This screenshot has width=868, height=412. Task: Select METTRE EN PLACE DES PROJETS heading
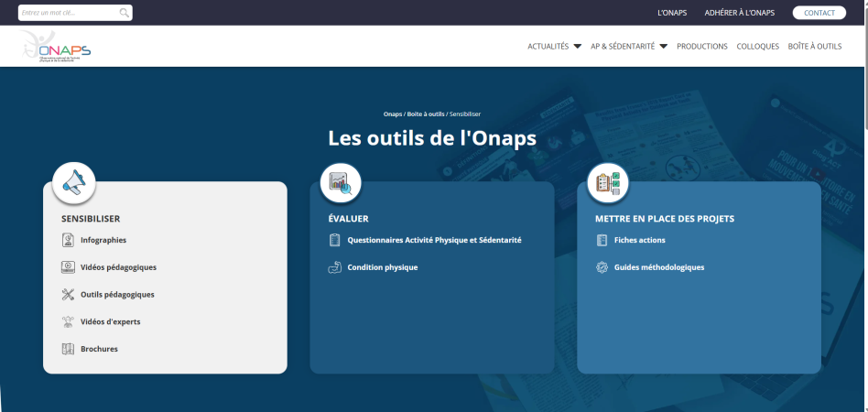pyautogui.click(x=665, y=219)
